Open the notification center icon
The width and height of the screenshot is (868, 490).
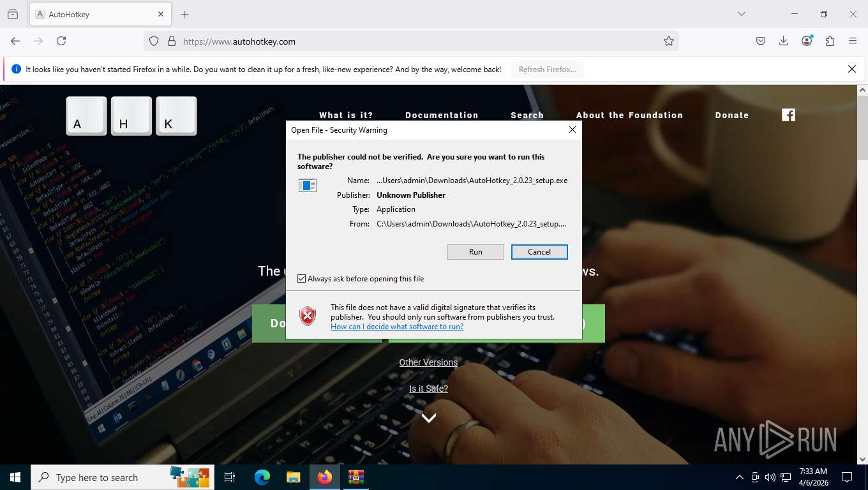click(847, 477)
